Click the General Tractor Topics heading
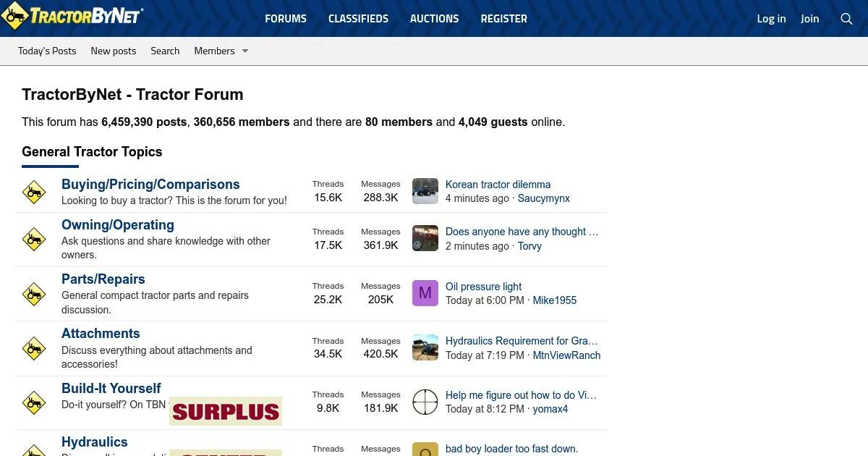This screenshot has width=868, height=456. click(x=92, y=152)
